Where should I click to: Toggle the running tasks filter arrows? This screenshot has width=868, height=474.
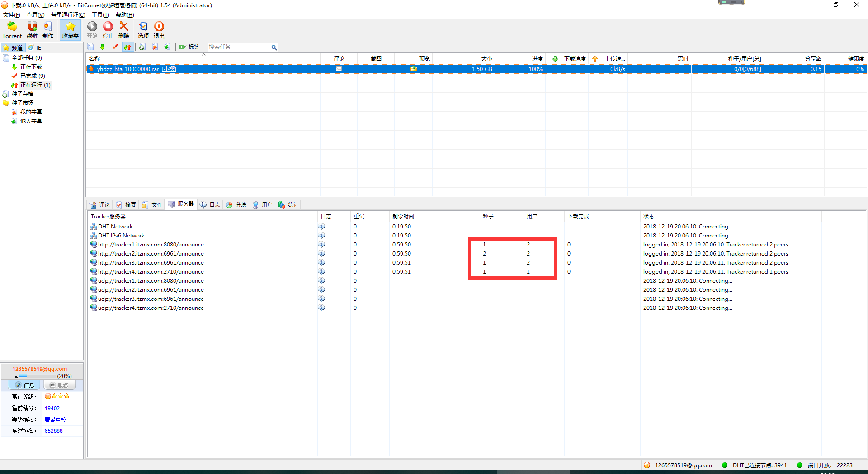(x=127, y=47)
